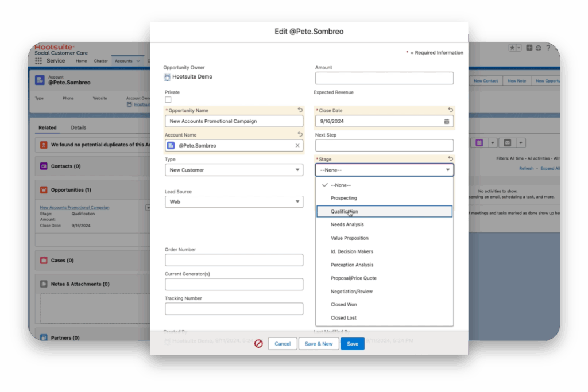Click the New Event calendar icon in activity panel
Viewport: 588px width, 392px height.
point(479,143)
